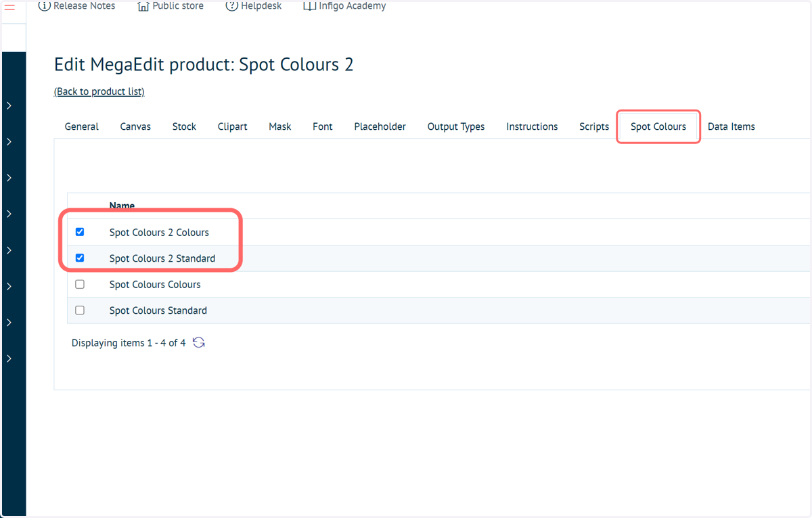The height and width of the screenshot is (518, 812).
Task: Open the Placeholder tab
Action: point(380,126)
